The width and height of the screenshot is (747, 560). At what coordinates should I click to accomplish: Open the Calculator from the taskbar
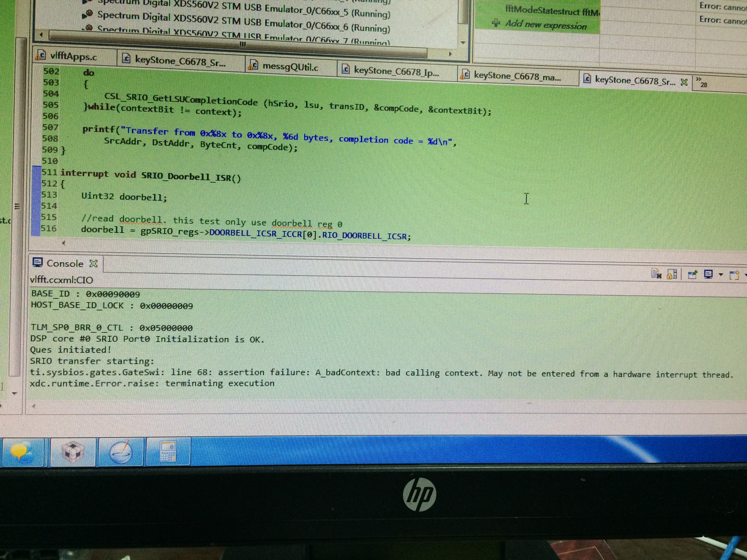(168, 451)
